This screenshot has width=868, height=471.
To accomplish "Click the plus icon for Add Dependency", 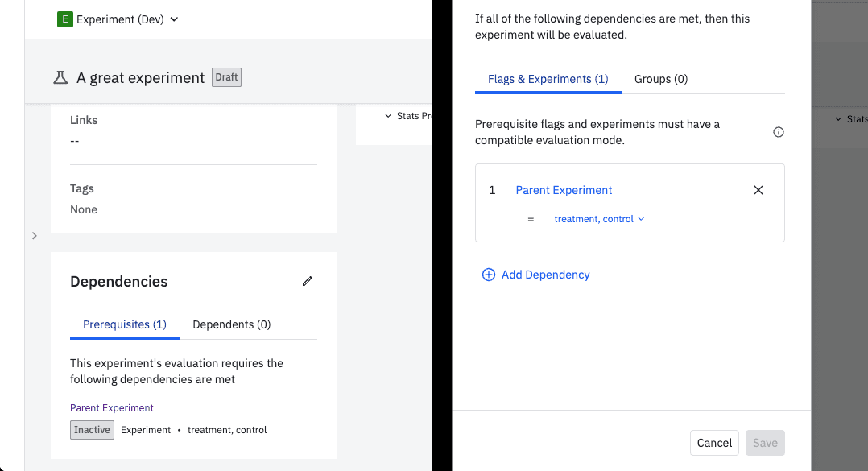I will pyautogui.click(x=488, y=275).
